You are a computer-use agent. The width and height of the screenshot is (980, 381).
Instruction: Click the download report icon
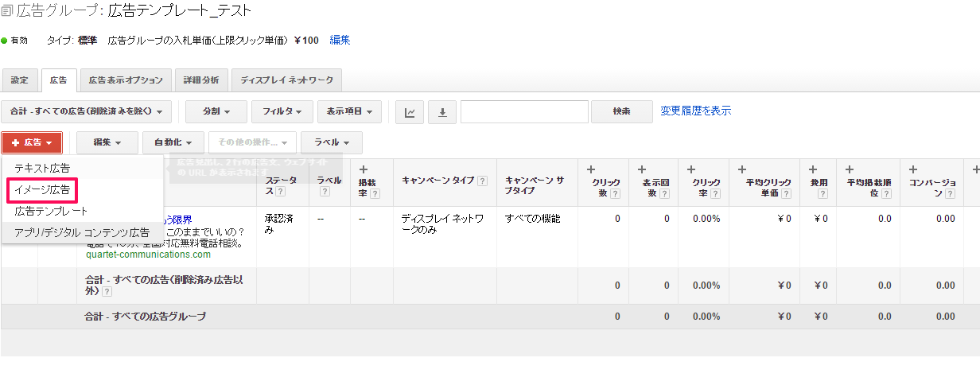coord(442,112)
